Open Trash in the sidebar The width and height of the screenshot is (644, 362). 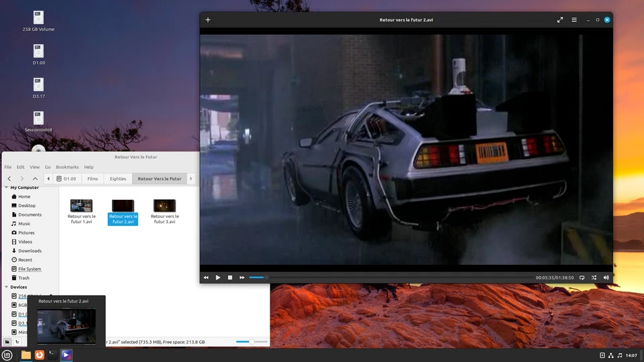tap(24, 278)
